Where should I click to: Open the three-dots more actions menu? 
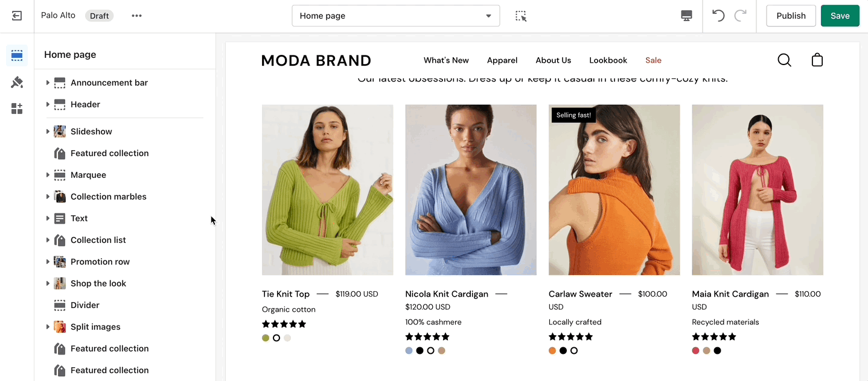click(x=137, y=16)
